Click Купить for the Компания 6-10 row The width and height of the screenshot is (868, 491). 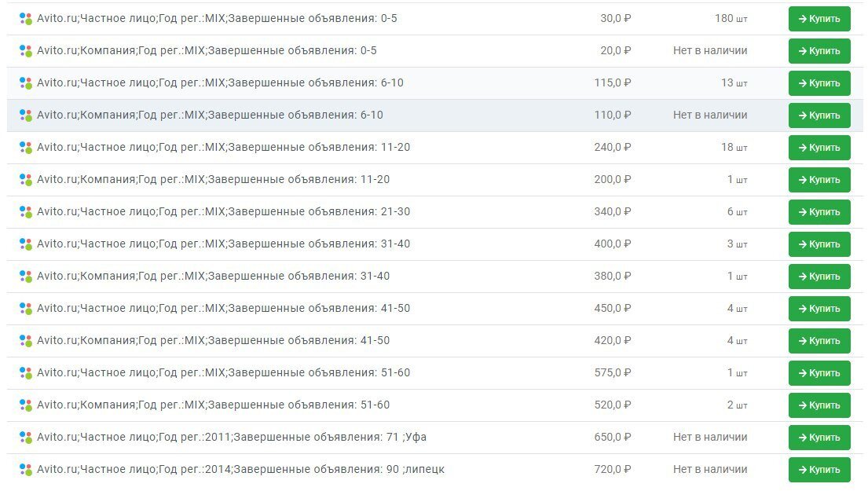pyautogui.click(x=819, y=115)
